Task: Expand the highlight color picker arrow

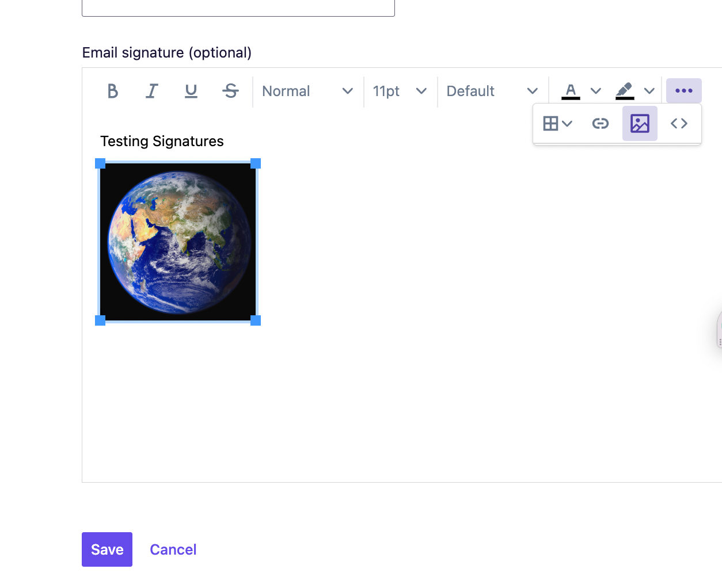Action: (x=649, y=91)
